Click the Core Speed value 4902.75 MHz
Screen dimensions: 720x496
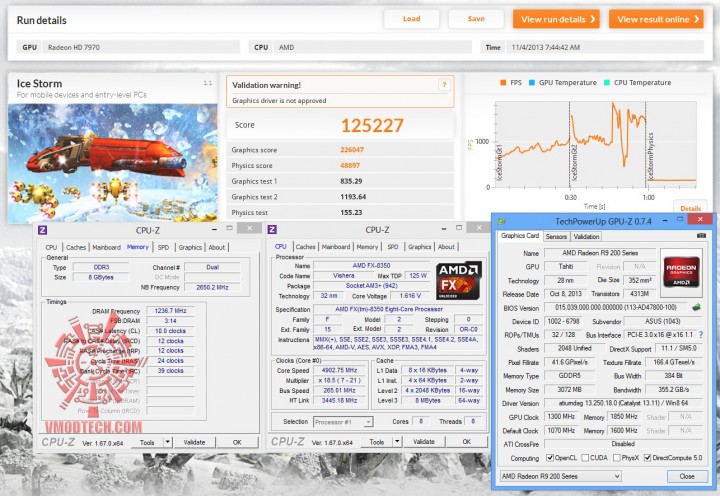339,370
